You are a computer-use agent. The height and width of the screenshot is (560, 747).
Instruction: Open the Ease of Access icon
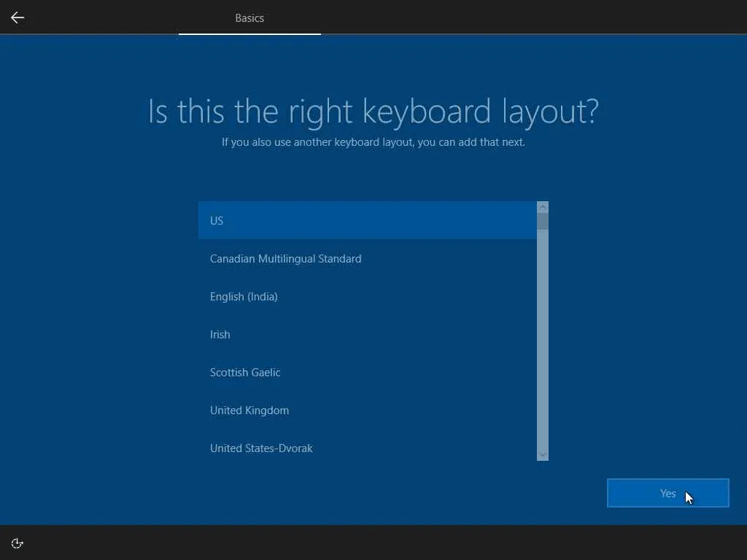[x=18, y=543]
